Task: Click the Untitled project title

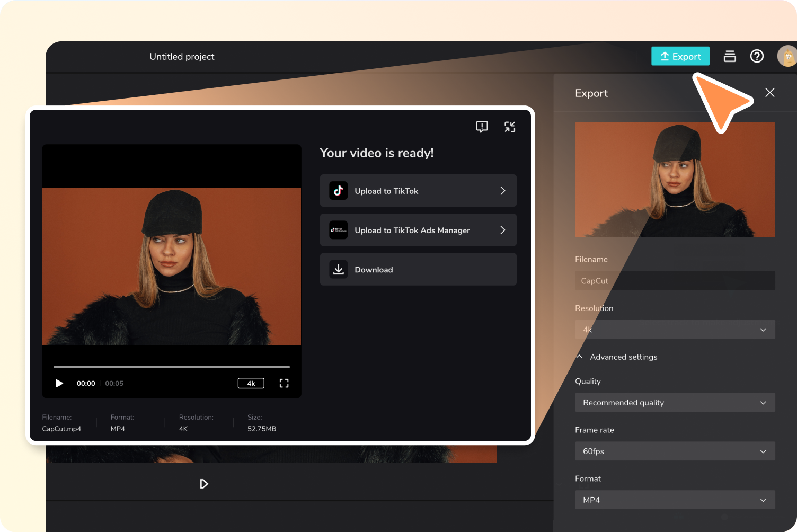Action: click(x=182, y=57)
